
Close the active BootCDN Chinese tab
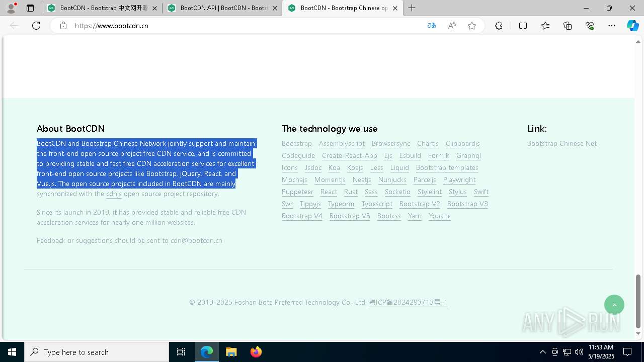pos(395,8)
